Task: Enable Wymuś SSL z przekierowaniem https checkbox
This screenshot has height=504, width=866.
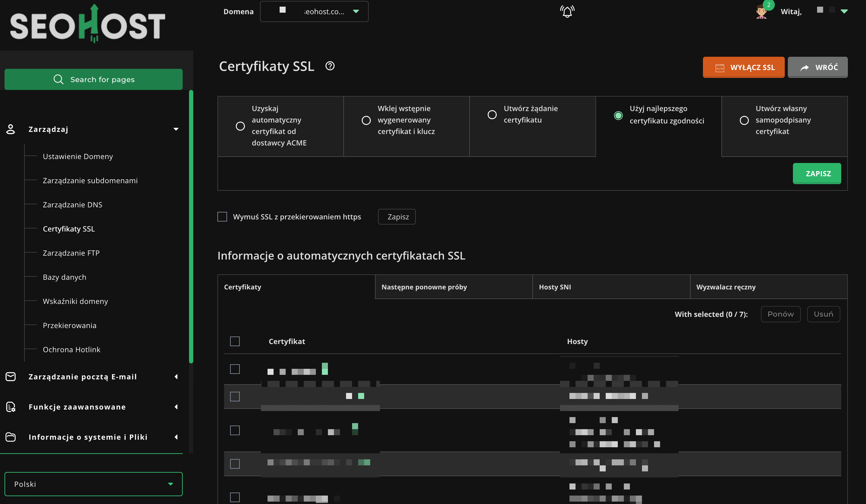Action: point(222,217)
